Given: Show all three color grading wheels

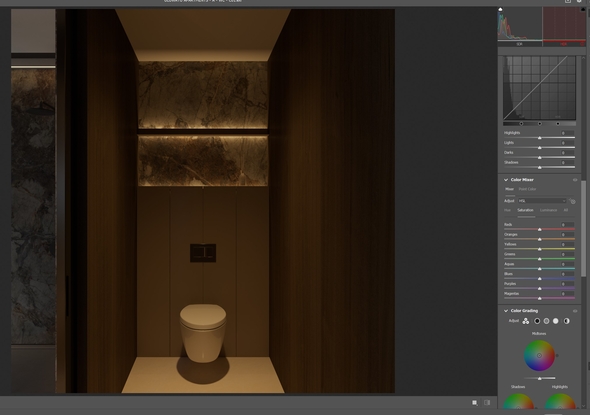Looking at the screenshot, I should 526,321.
